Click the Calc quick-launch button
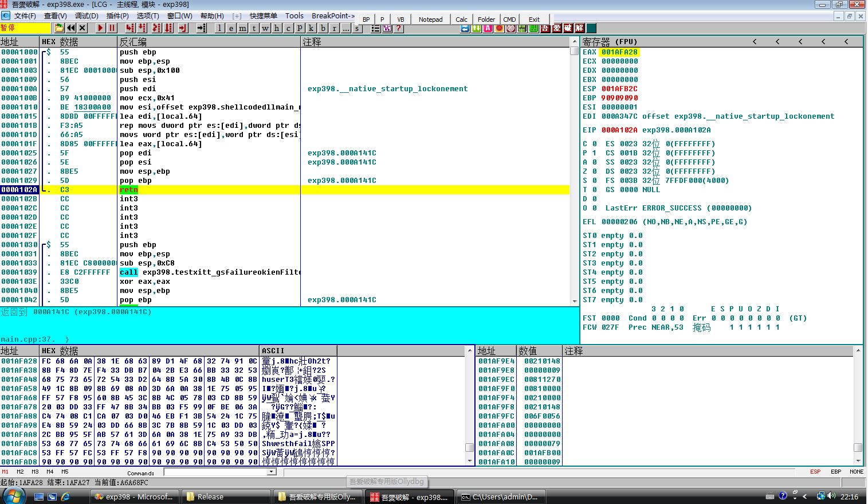Viewport: 868px width, 504px height. pyautogui.click(x=461, y=19)
